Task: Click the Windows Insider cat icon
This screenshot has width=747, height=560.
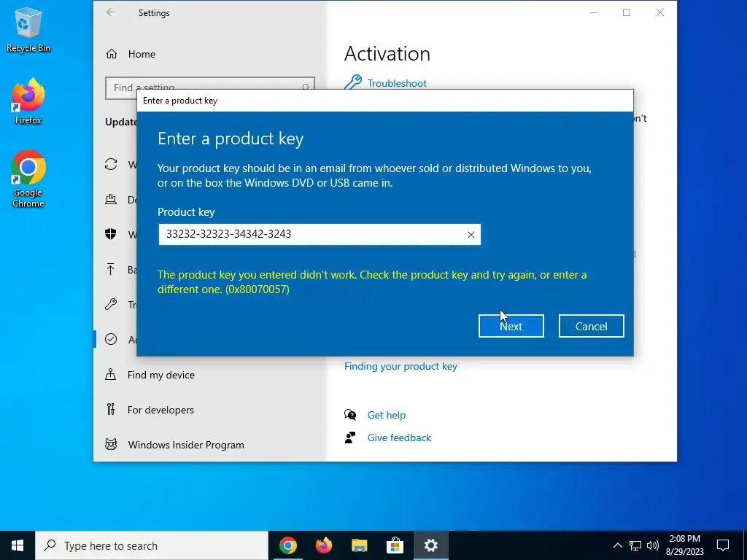Action: (x=111, y=445)
